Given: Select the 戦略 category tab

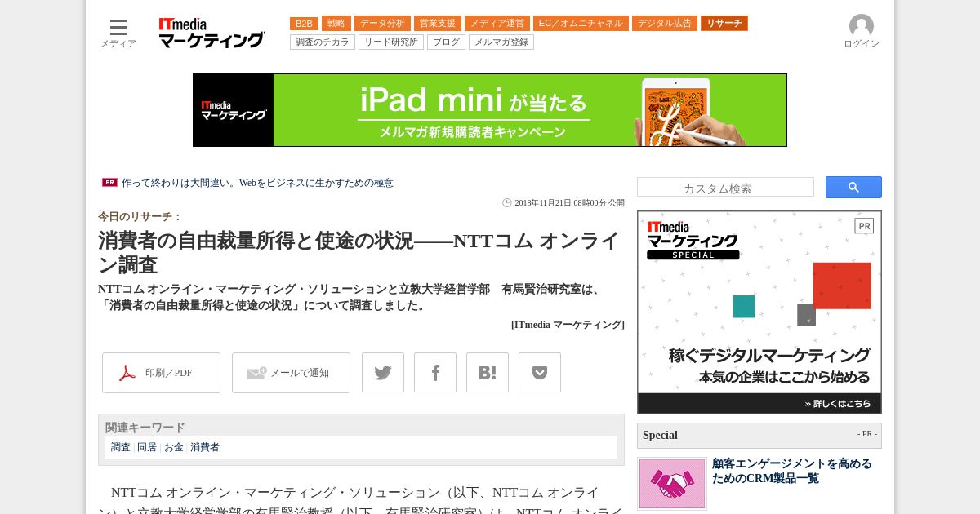Looking at the screenshot, I should (336, 24).
